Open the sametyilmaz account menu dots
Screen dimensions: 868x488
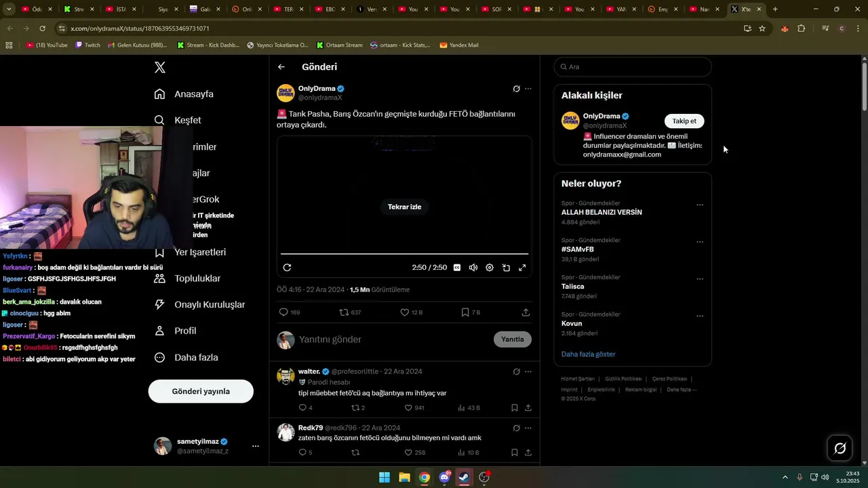click(x=256, y=446)
